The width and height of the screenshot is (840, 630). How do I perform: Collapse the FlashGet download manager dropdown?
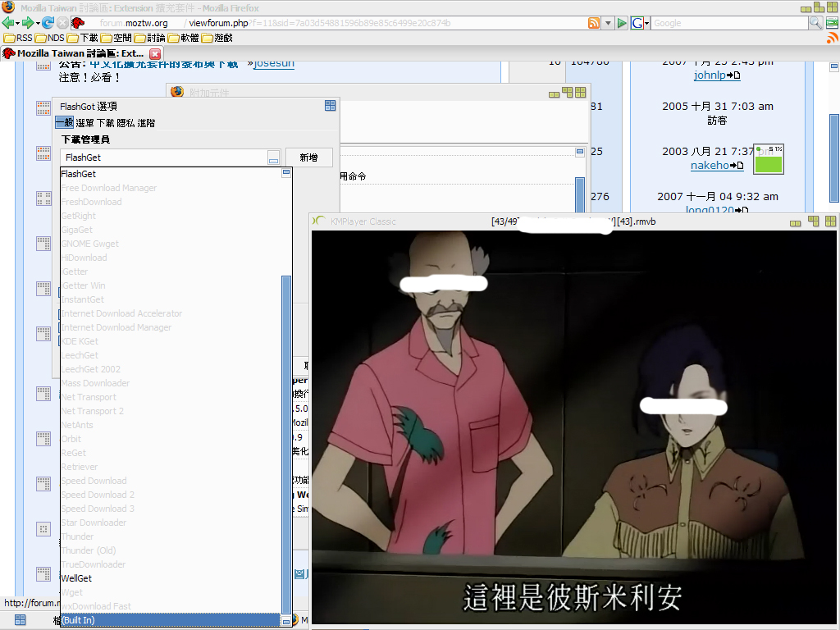[273, 157]
